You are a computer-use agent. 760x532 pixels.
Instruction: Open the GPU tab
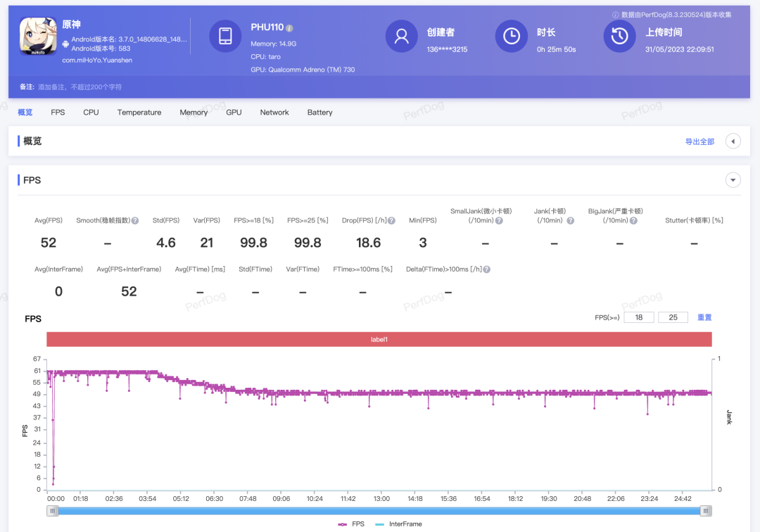click(234, 113)
